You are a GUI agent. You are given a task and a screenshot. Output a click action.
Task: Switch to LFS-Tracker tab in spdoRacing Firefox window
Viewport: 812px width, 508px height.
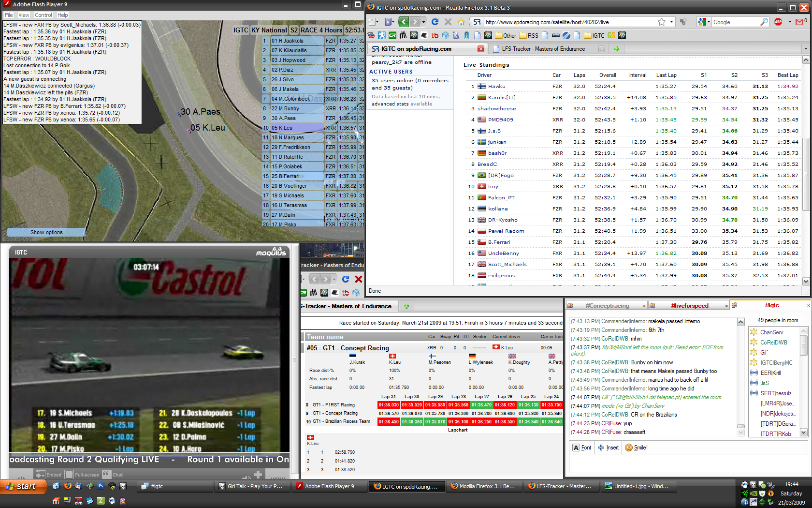tap(549, 49)
